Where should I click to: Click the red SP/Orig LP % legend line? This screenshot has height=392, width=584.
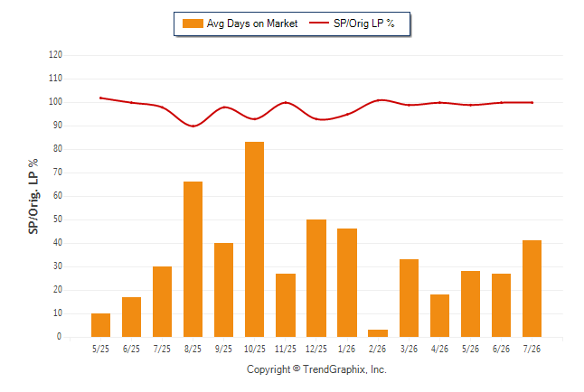point(319,23)
